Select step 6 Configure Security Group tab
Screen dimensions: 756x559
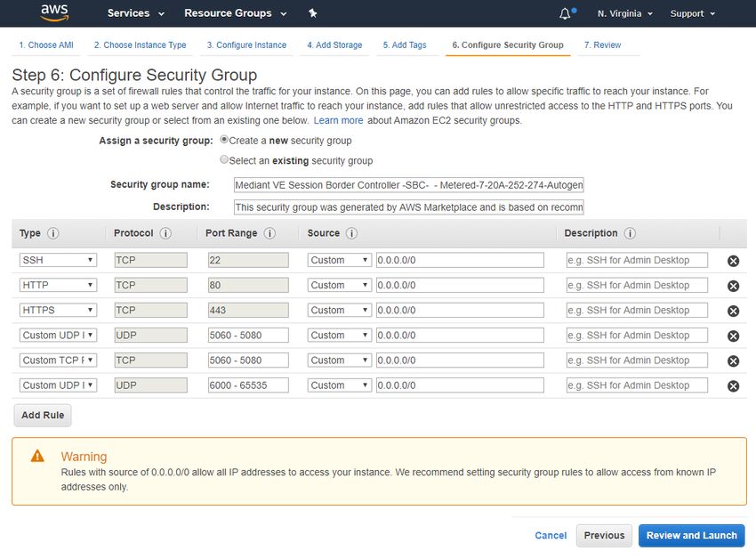[508, 45]
